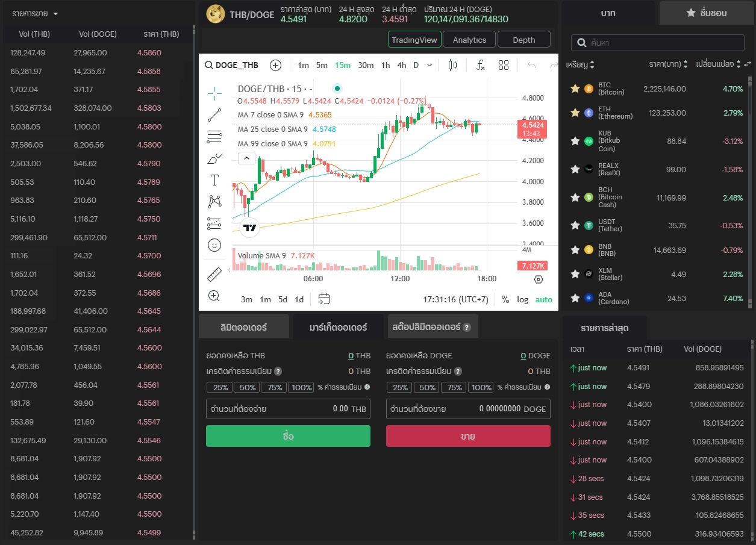
Task: Select the บาท market tab
Action: click(608, 13)
